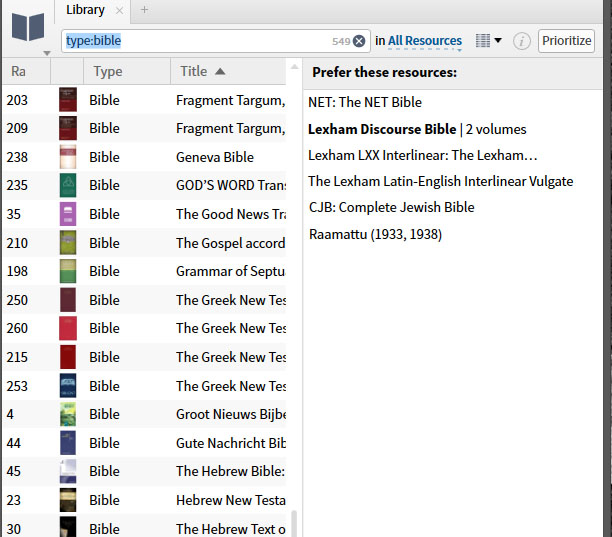Select the Library tab
This screenshot has width=612, height=537.
click(85, 10)
